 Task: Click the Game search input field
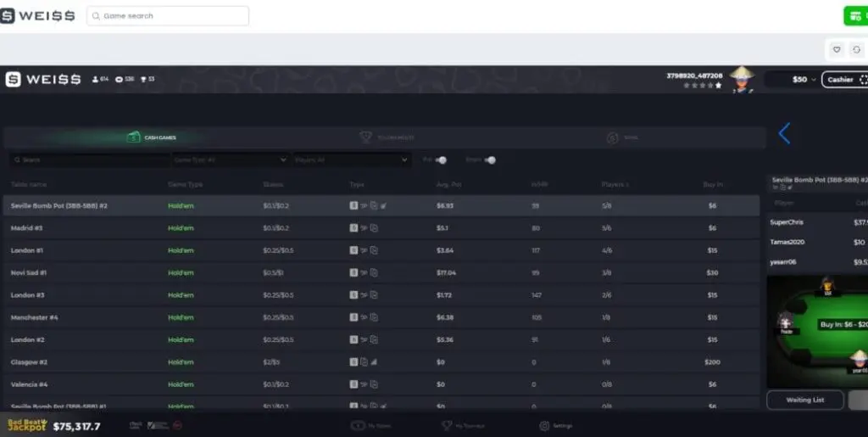168,16
